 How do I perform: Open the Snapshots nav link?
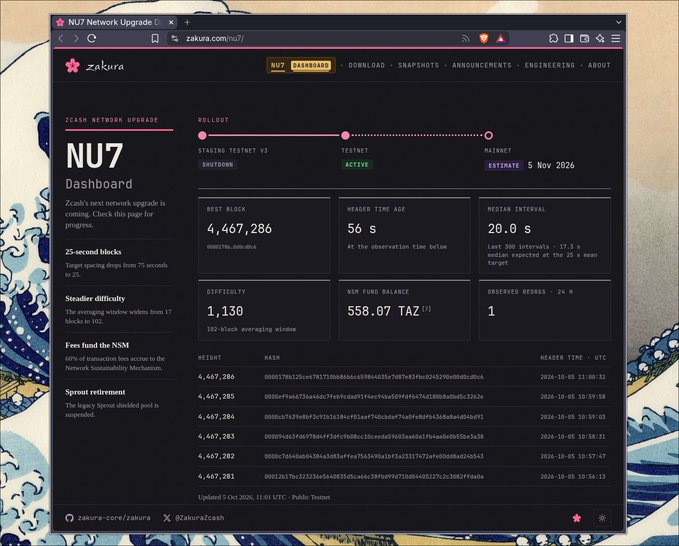[x=418, y=65]
